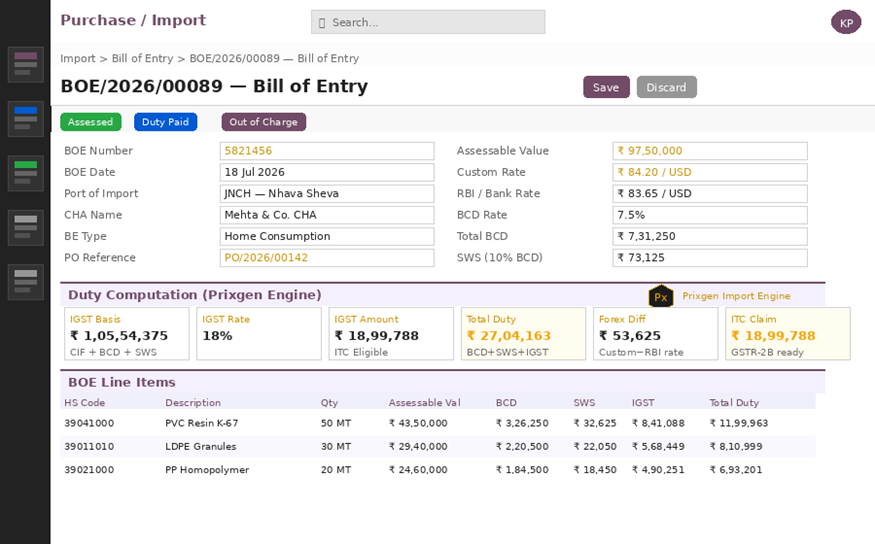Open the Forex Diff card

click(656, 334)
